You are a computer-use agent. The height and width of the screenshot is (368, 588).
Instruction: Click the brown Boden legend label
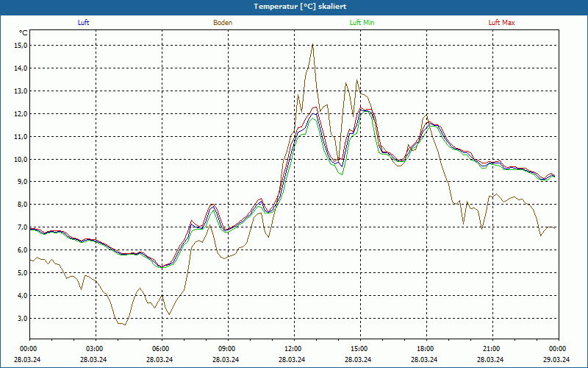coord(223,23)
